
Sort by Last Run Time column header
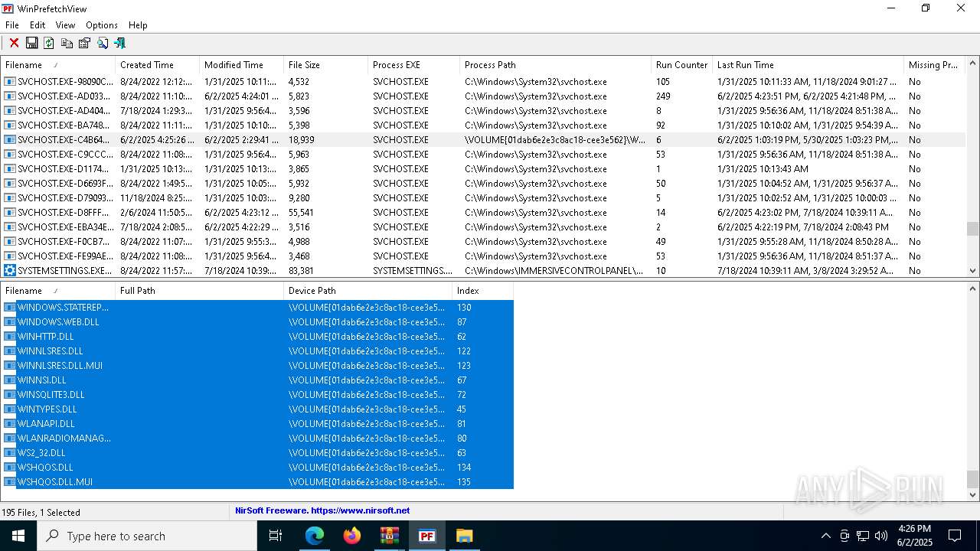point(808,65)
